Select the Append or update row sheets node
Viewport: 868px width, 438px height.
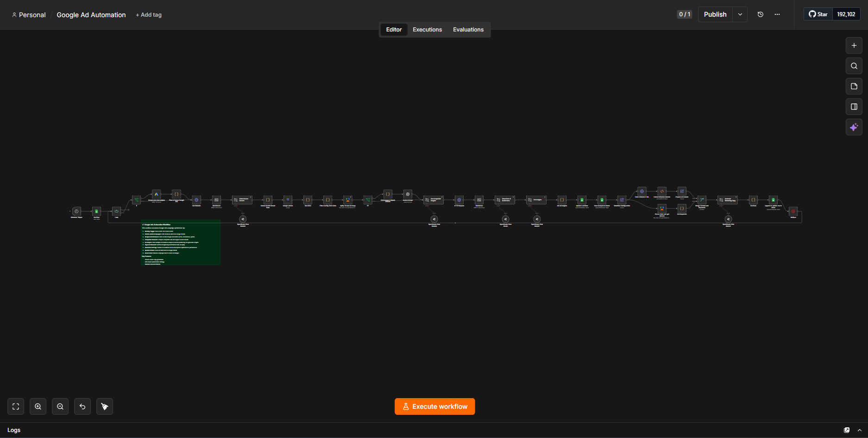[773, 200]
